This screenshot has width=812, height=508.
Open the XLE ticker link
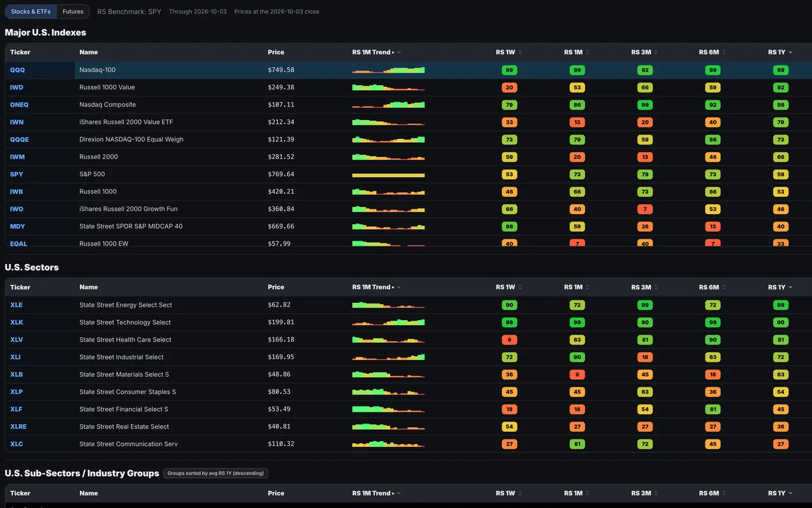[x=16, y=305]
